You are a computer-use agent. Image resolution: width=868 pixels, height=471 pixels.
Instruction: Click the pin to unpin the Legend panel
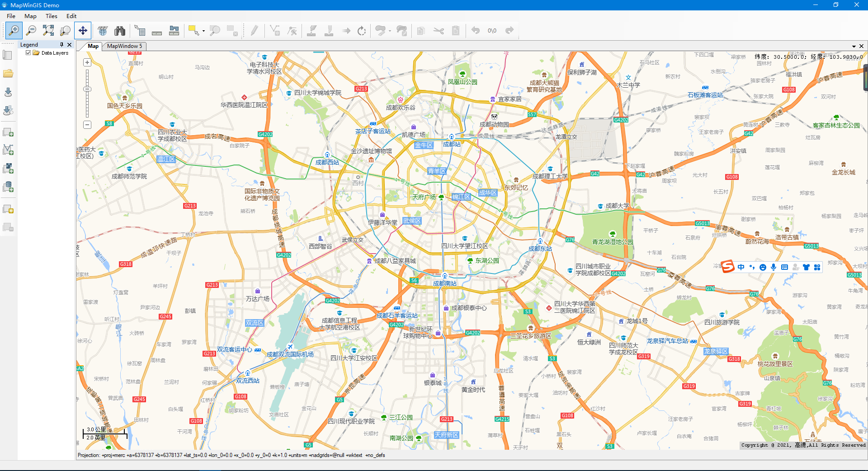(x=61, y=44)
